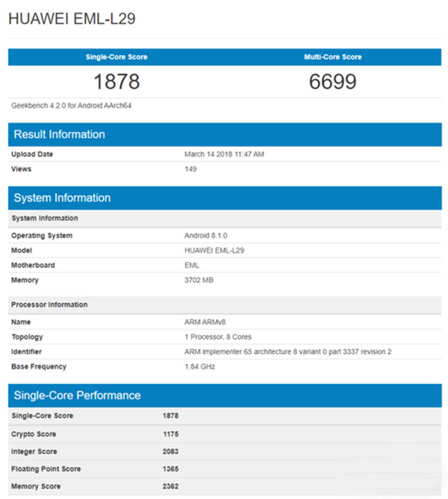This screenshot has height=499, width=448.
Task: Click the large 6699 multi-core result
Action: point(333,81)
